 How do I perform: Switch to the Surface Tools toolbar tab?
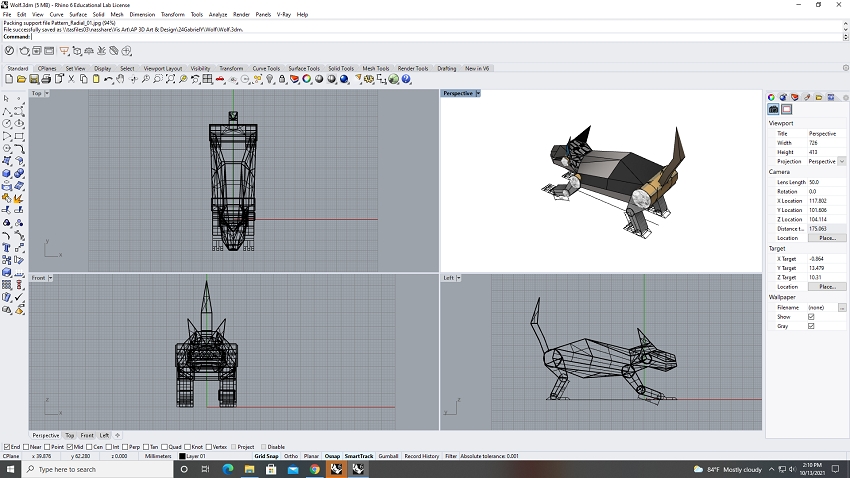click(303, 68)
